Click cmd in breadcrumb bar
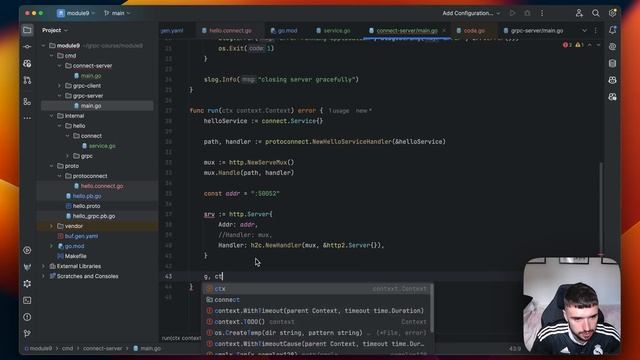This screenshot has width=640, height=360. click(x=67, y=348)
